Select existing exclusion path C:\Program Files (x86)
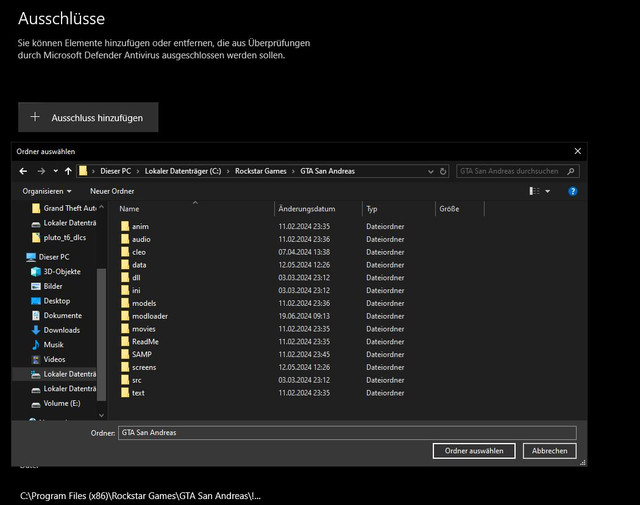The width and height of the screenshot is (640, 505). click(x=140, y=496)
